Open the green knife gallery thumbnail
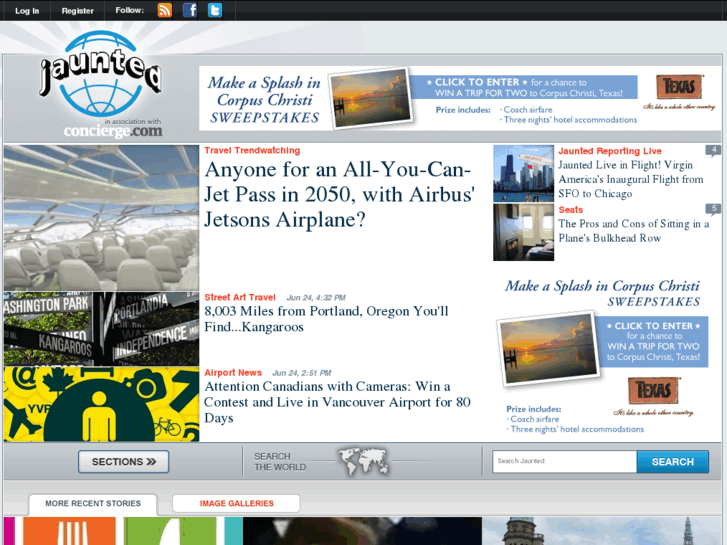The height and width of the screenshot is (545, 727). 170,531
